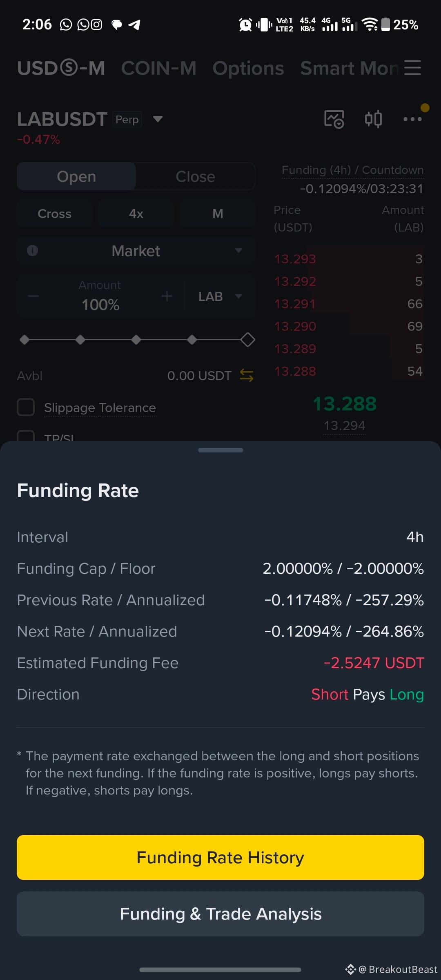Screen dimensions: 441x980
Task: Tap the transfer arrows icon beside 0.00 USDT
Action: pos(247,375)
